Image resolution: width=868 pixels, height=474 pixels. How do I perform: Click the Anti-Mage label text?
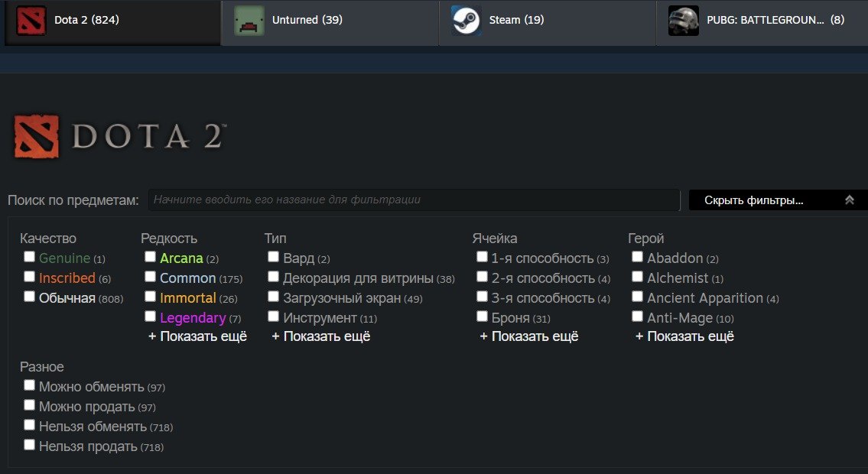tap(680, 318)
